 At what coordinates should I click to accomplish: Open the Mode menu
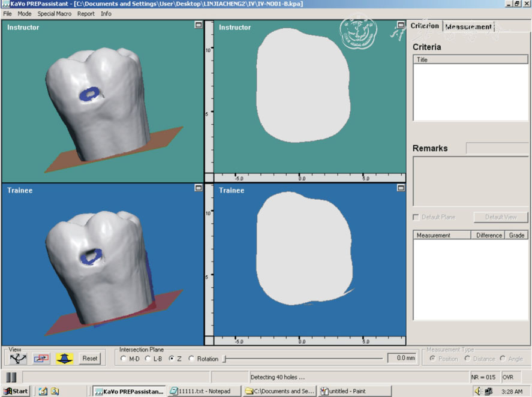25,13
